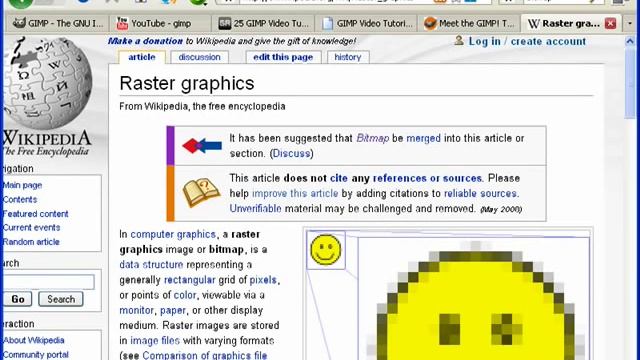This screenshot has height=360, width=640.
Task: Open Random article link
Action: pos(31,242)
